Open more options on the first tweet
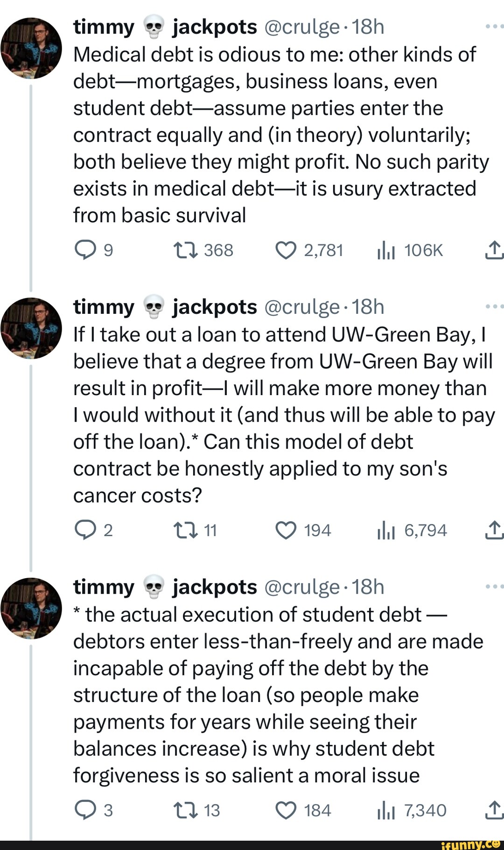The image size is (504, 850). (494, 27)
